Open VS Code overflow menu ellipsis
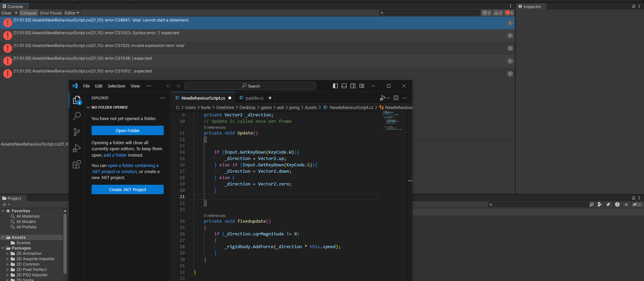This screenshot has height=281, width=644. [x=149, y=86]
